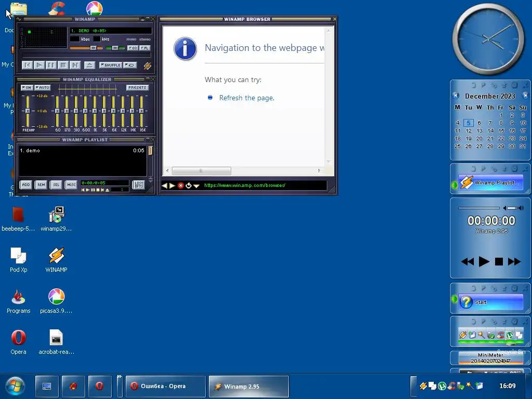
Task: Click rewind in sidebar Winamp player widget
Action: 468,262
